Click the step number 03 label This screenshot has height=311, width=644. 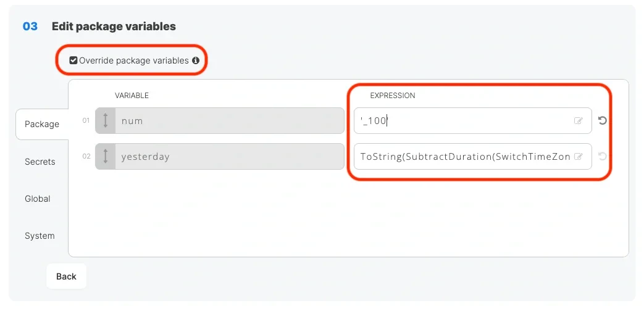coord(30,27)
